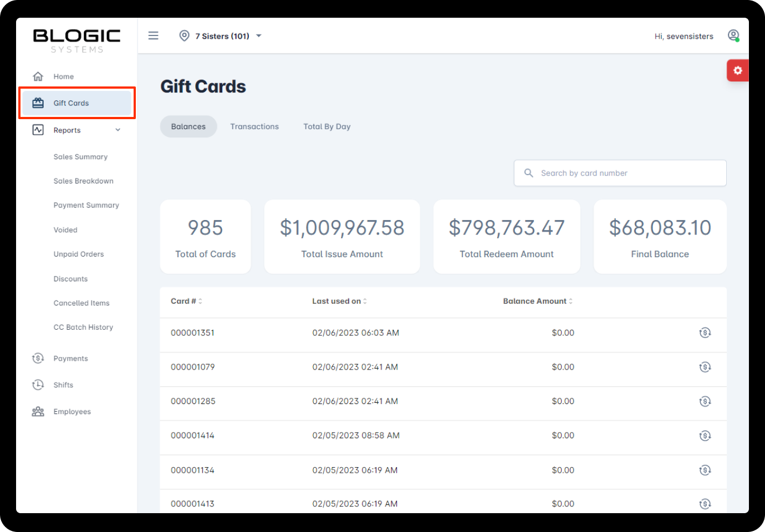Image resolution: width=765 pixels, height=532 pixels.
Task: Sort by Balance Amount column
Action: tap(537, 301)
